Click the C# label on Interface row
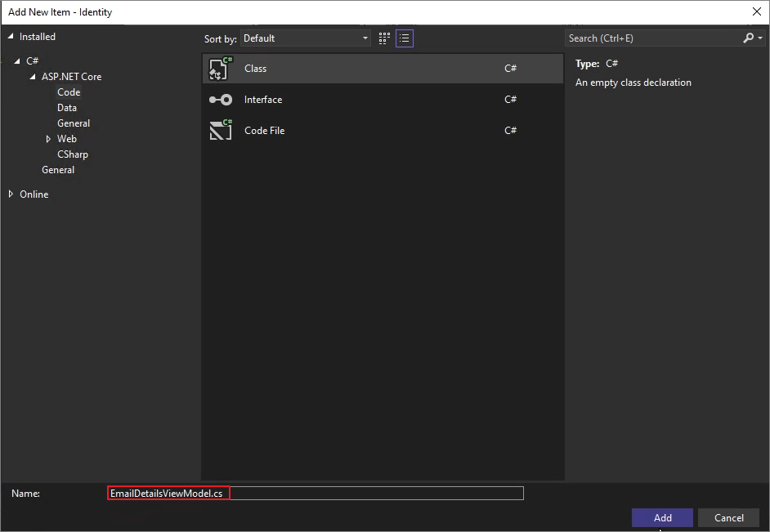The height and width of the screenshot is (532, 770). [511, 99]
